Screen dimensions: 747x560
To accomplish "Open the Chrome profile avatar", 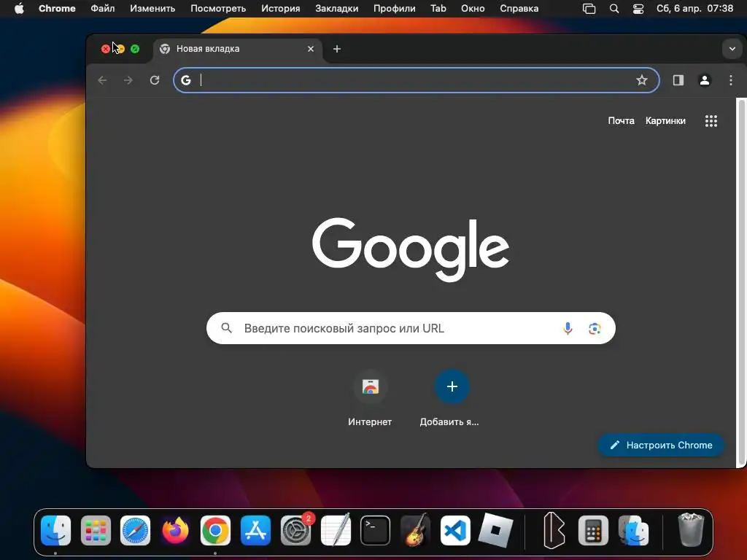I will click(x=705, y=80).
